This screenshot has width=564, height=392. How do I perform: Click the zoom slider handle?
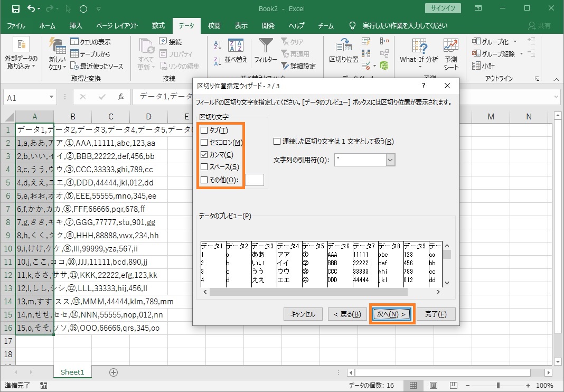pos(498,386)
